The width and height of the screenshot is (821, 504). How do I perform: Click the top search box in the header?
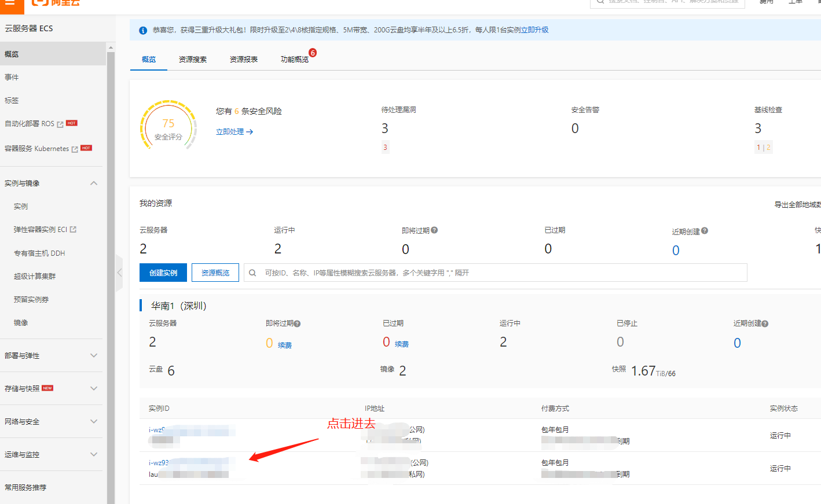coord(668,3)
